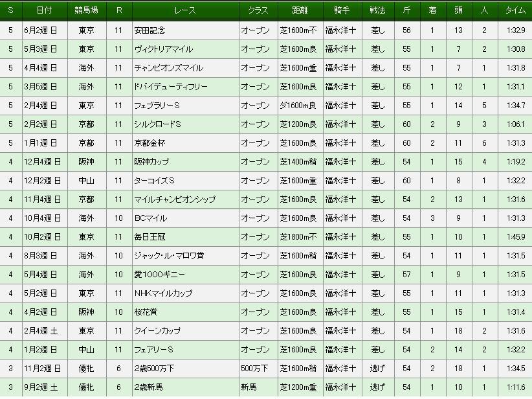The width and height of the screenshot is (532, 399).
Task: Click the クラス column header
Action: pyautogui.click(x=258, y=11)
